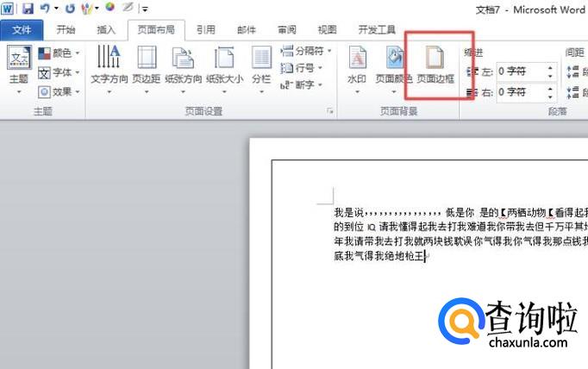
Task: Switch to the 插入 (Insert) tab
Action: coord(106,29)
